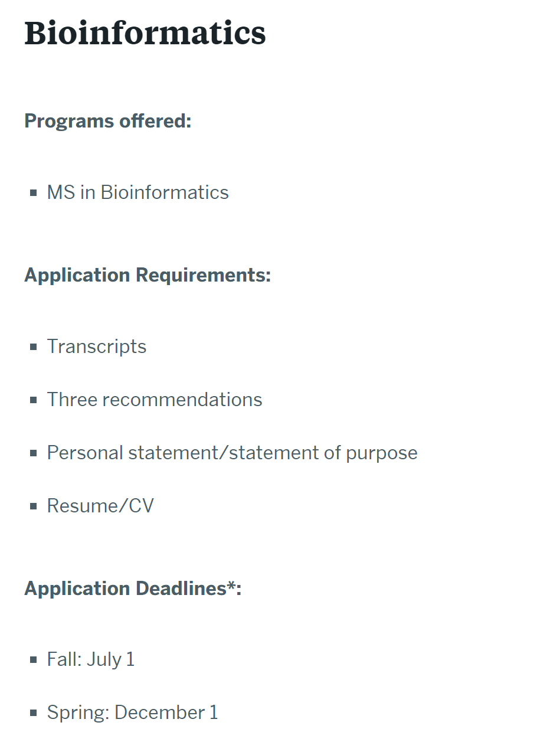Click the bullet next to Transcripts
The width and height of the screenshot is (560, 742).
pos(34,347)
